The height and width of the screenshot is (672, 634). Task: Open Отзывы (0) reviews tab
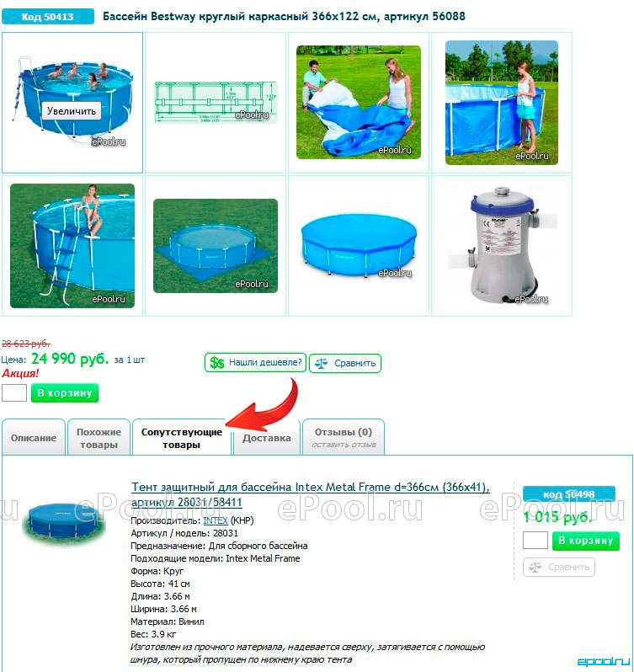click(x=344, y=438)
